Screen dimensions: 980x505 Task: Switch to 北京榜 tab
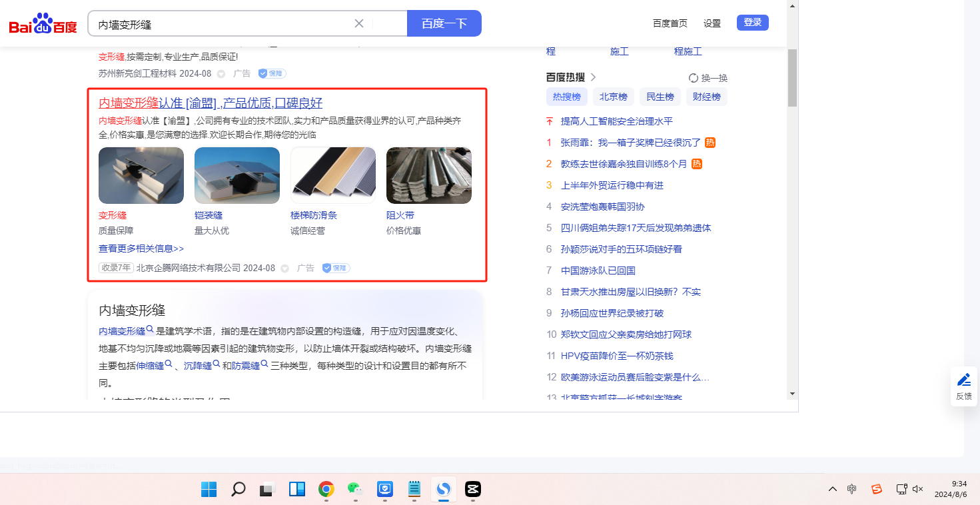click(x=613, y=97)
